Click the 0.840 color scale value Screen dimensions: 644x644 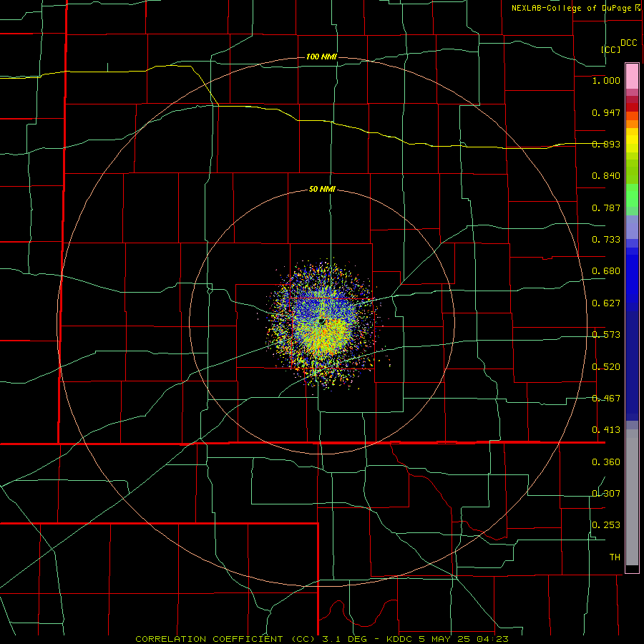[606, 176]
